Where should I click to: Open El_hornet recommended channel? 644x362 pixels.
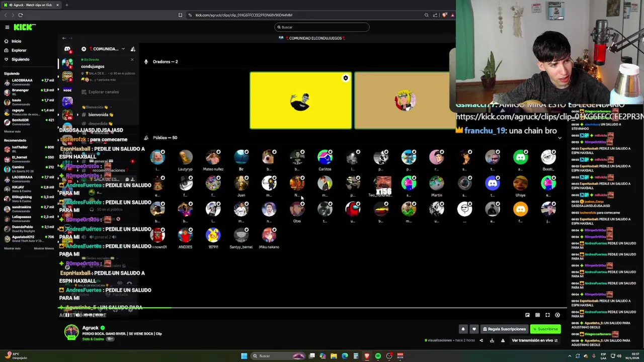pos(29,159)
